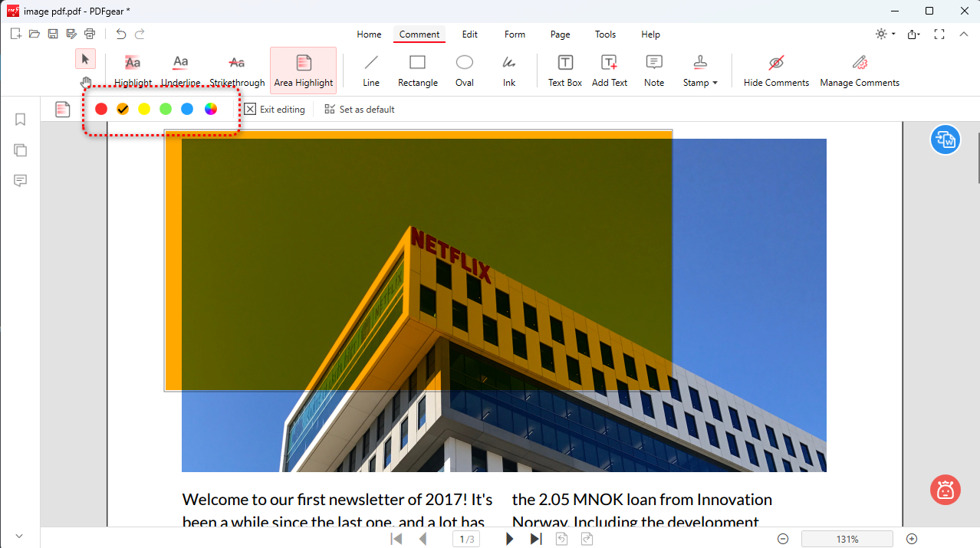
Task: Choose the Highlight text tool
Action: [133, 71]
